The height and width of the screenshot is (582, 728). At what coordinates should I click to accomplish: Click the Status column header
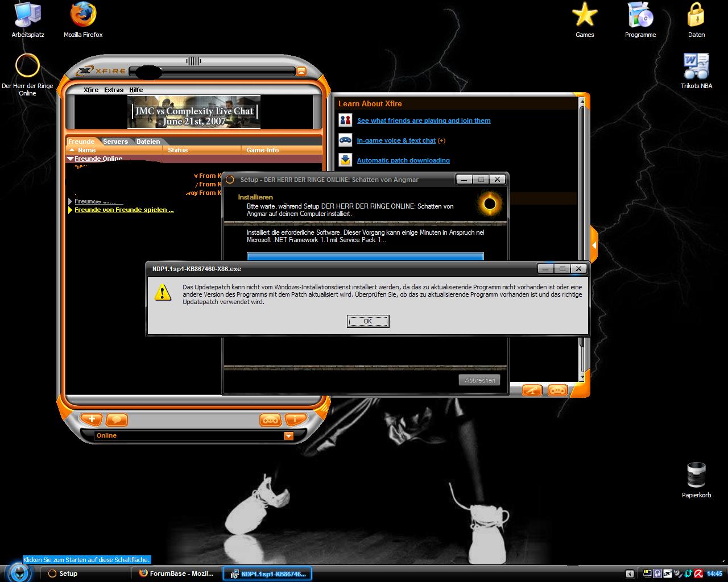pyautogui.click(x=202, y=150)
